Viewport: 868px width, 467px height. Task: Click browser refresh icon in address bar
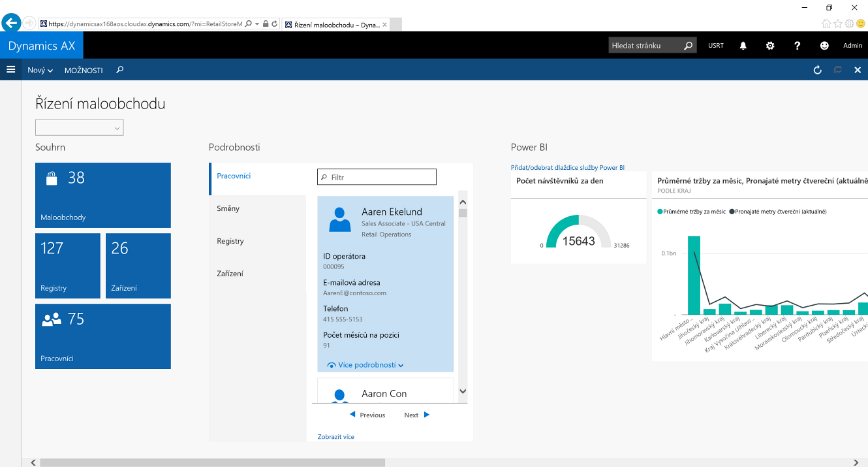pyautogui.click(x=274, y=24)
